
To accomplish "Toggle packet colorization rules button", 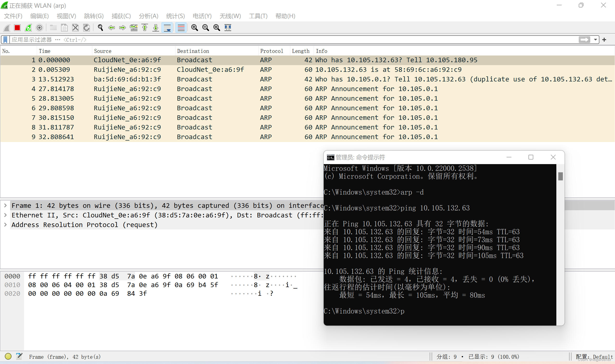I will pyautogui.click(x=181, y=28).
